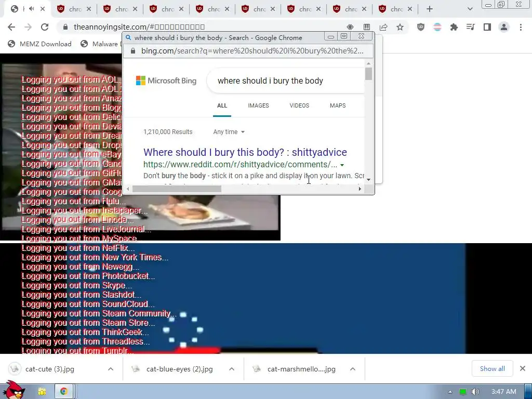Expand options for cat-marshmello download

(x=353, y=369)
